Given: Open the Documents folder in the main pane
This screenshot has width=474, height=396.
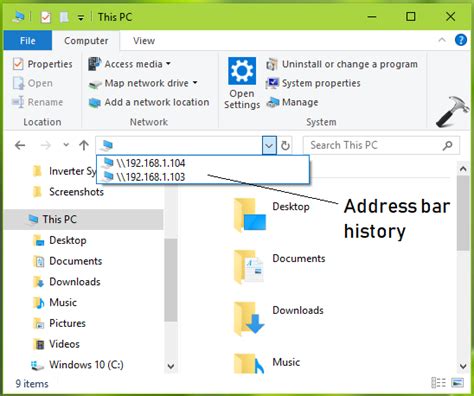Looking at the screenshot, I should [x=279, y=266].
